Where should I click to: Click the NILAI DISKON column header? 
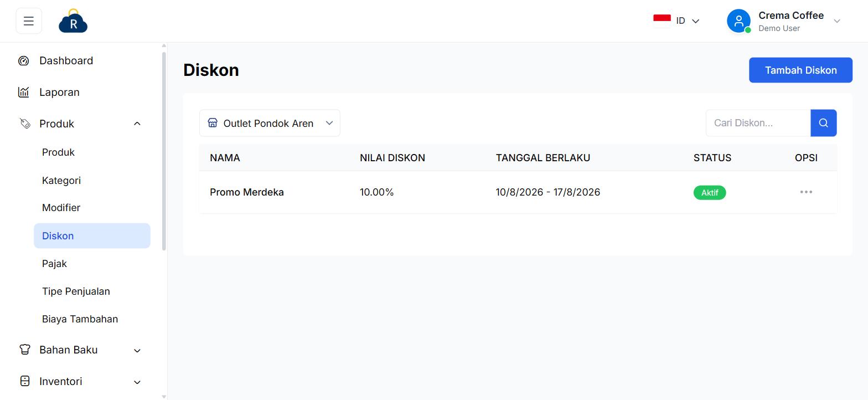pos(392,158)
